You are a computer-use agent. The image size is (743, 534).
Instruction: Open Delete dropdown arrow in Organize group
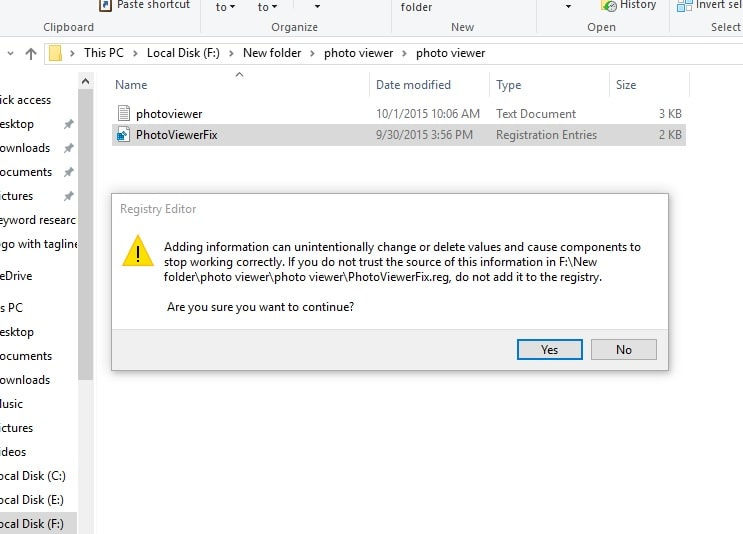(317, 7)
